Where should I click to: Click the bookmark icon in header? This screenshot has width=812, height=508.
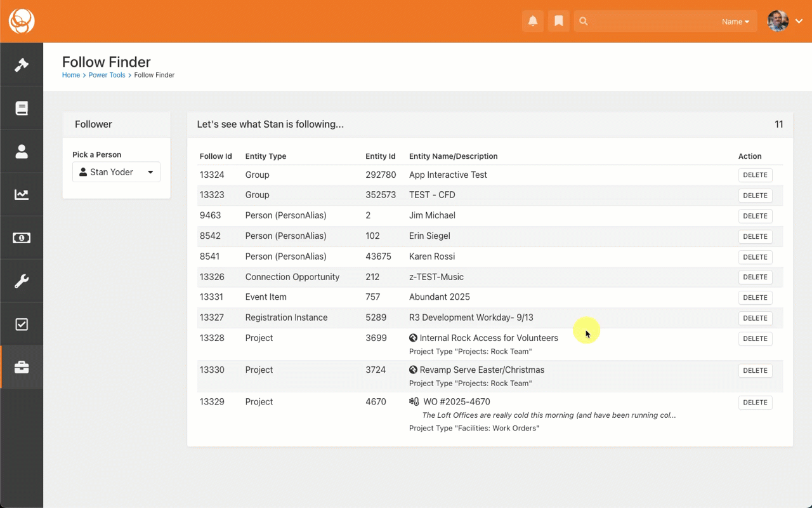(559, 22)
